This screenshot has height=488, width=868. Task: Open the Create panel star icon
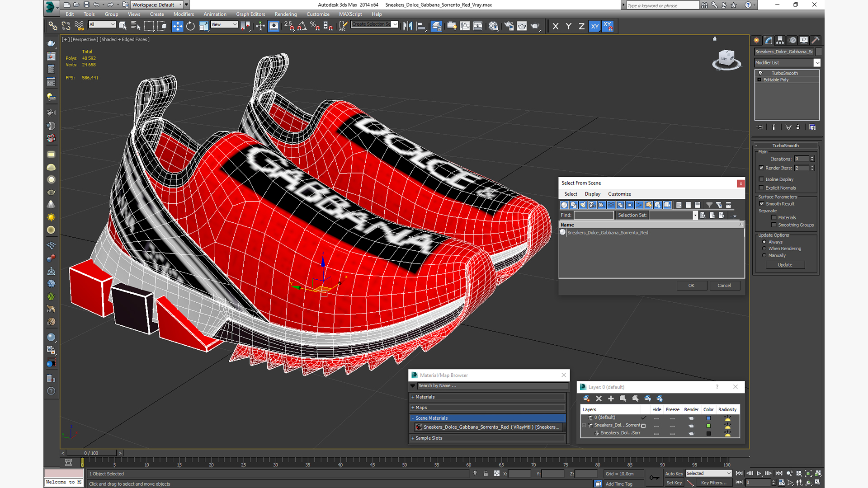pos(756,40)
